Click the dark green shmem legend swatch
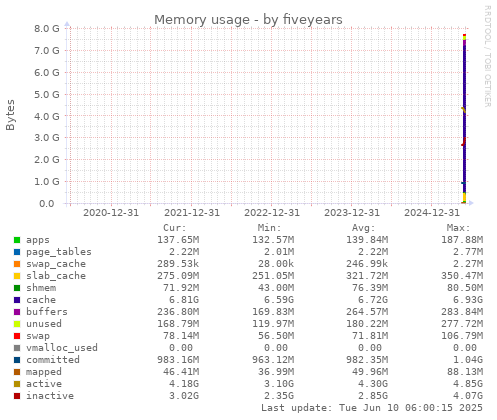 17,288
